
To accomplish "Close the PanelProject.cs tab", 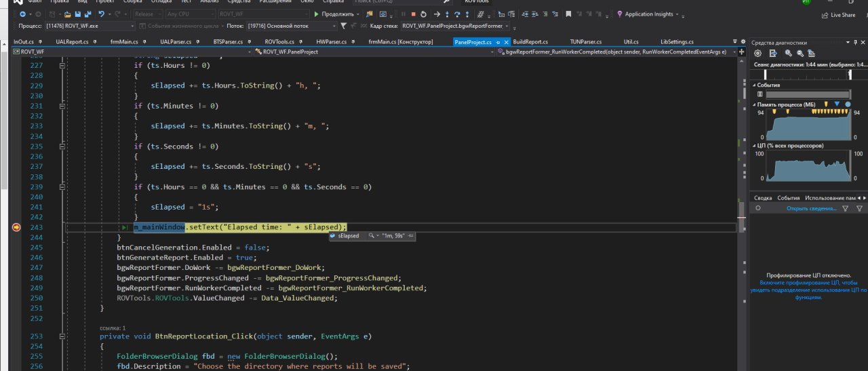I will [506, 42].
